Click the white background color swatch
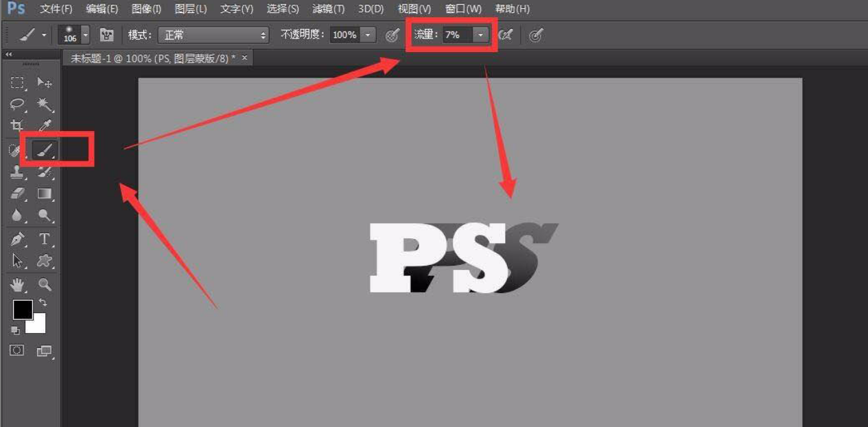The height and width of the screenshot is (427, 868). tap(38, 325)
